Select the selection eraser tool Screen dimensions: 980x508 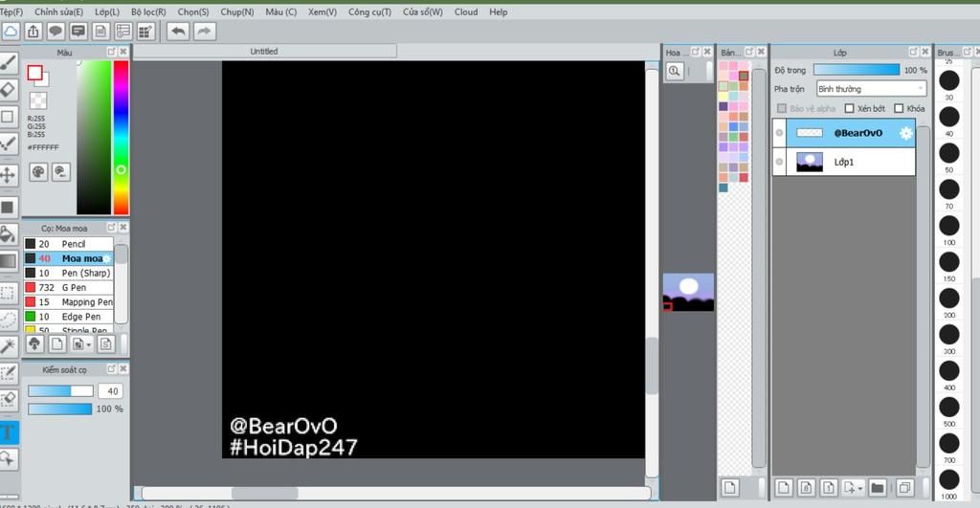8,400
